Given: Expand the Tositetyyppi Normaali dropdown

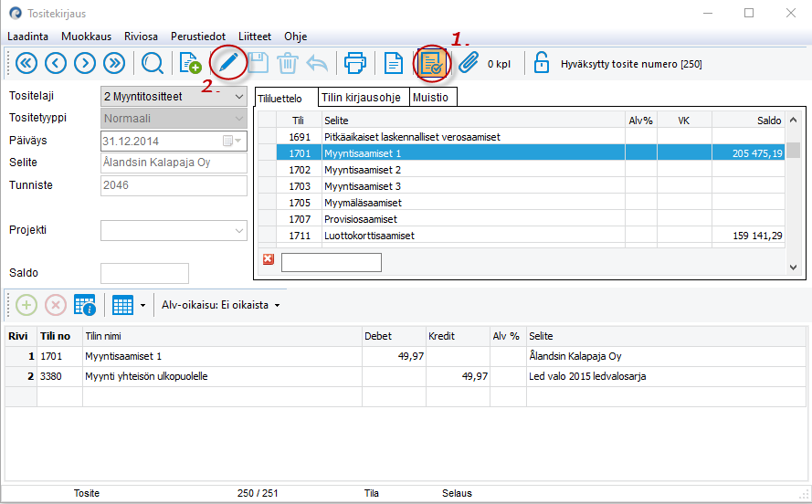Looking at the screenshot, I should pos(238,119).
